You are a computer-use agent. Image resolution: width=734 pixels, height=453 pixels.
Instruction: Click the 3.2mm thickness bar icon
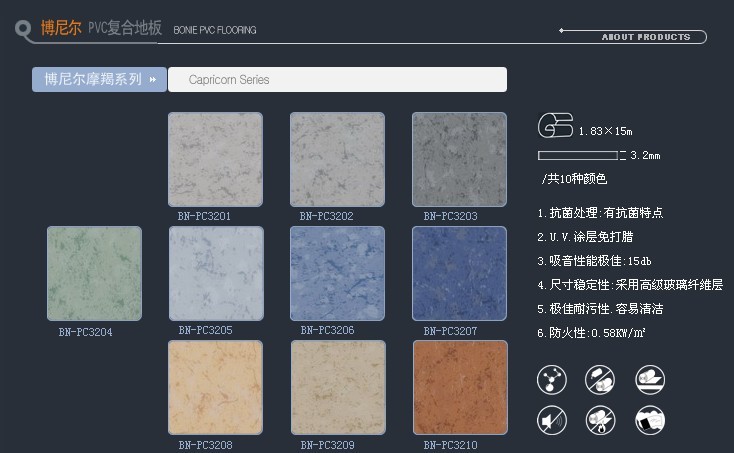click(581, 155)
